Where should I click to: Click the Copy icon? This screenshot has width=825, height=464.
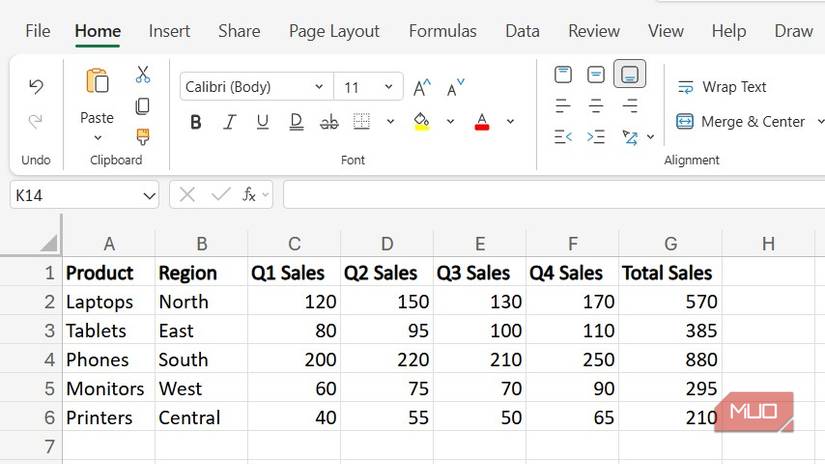[x=143, y=106]
